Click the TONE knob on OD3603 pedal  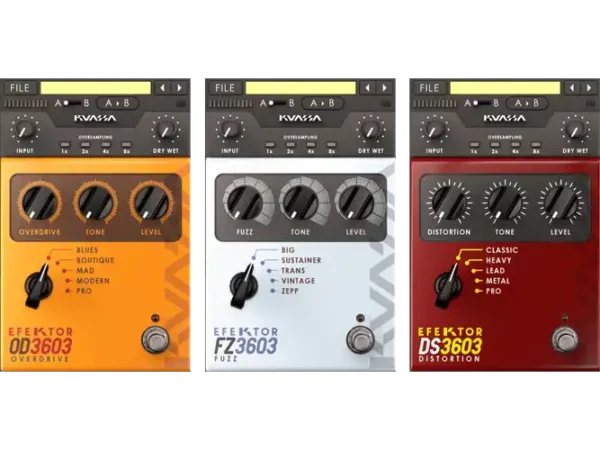tap(95, 202)
